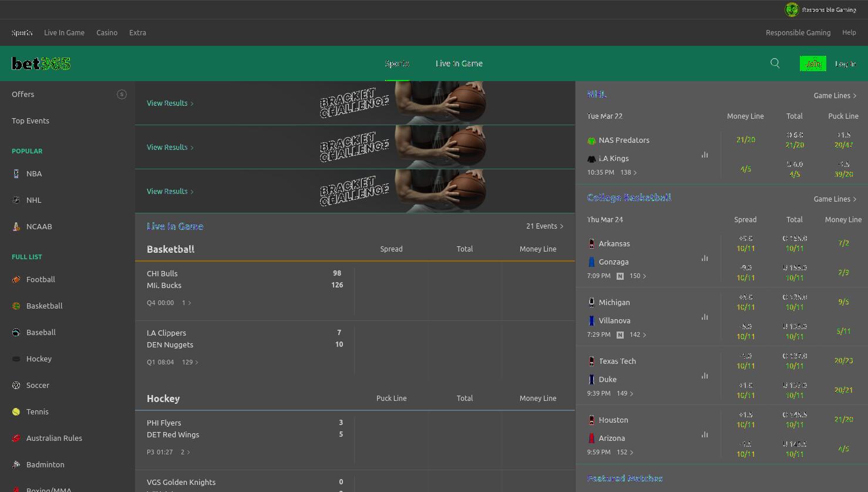This screenshot has height=492, width=868.
Task: Open the search magnifier icon
Action: coord(775,63)
